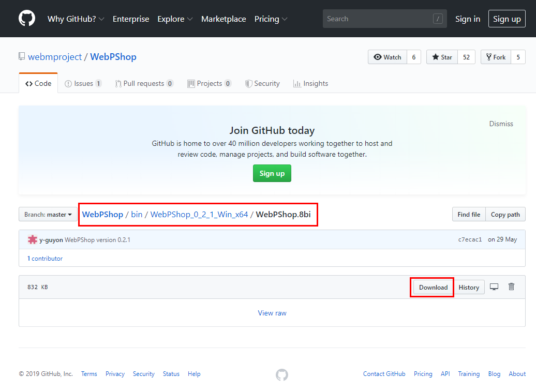
Task: Open the WebPShop breadcrumb root link
Action: pos(102,214)
